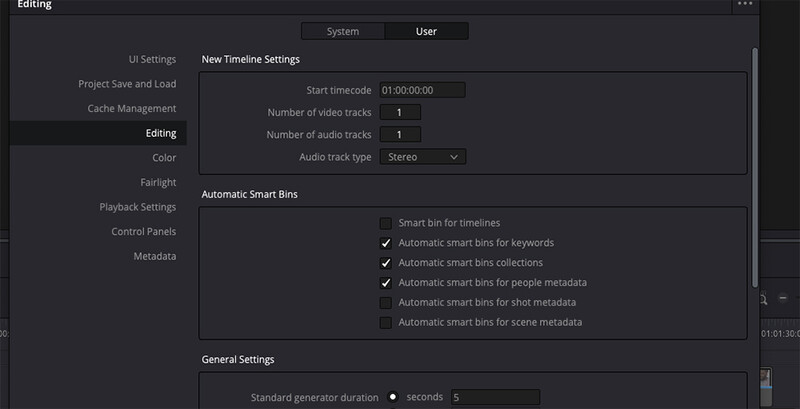
Task: Open the Audio track type dropdown
Action: coord(422,157)
